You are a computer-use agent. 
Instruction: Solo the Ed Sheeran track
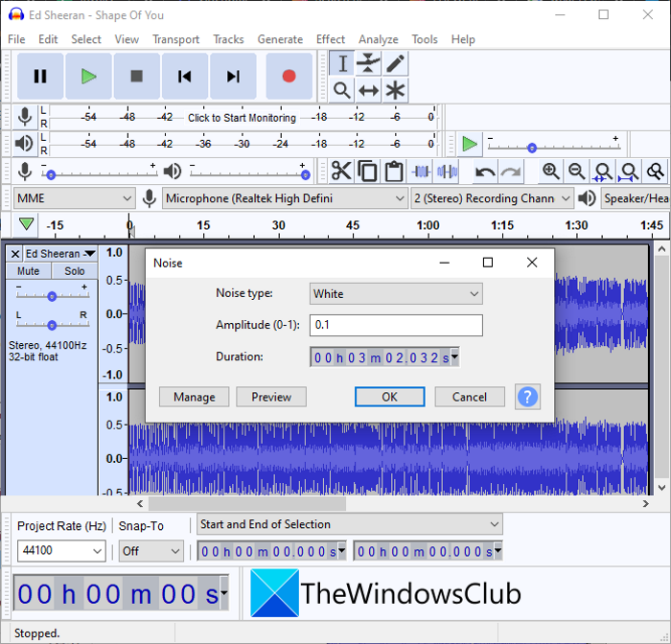tap(74, 271)
